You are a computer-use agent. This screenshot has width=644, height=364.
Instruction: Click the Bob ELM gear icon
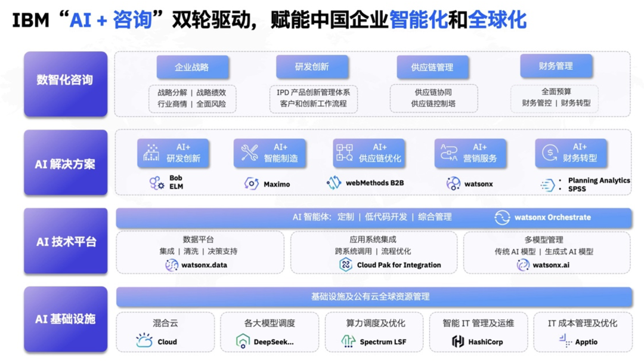(x=157, y=183)
